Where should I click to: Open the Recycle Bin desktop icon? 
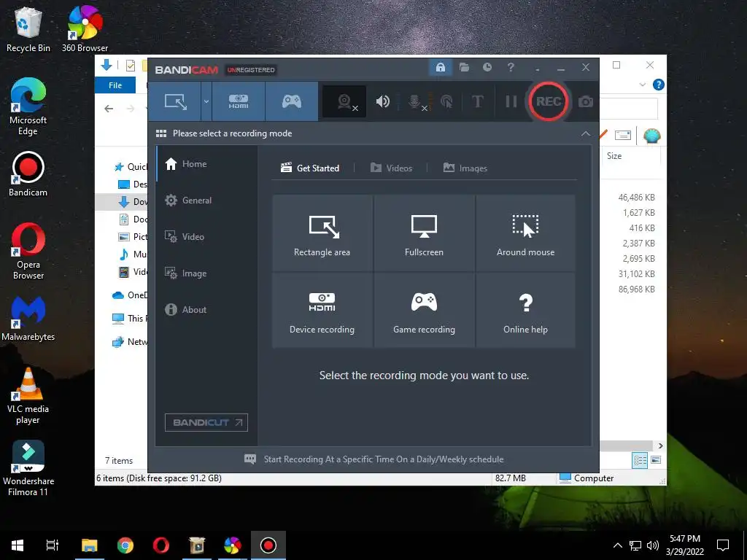point(28,29)
